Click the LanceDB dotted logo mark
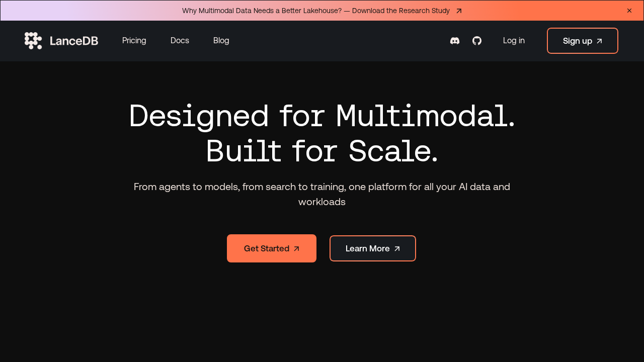Image resolution: width=644 pixels, height=362 pixels. click(x=33, y=41)
